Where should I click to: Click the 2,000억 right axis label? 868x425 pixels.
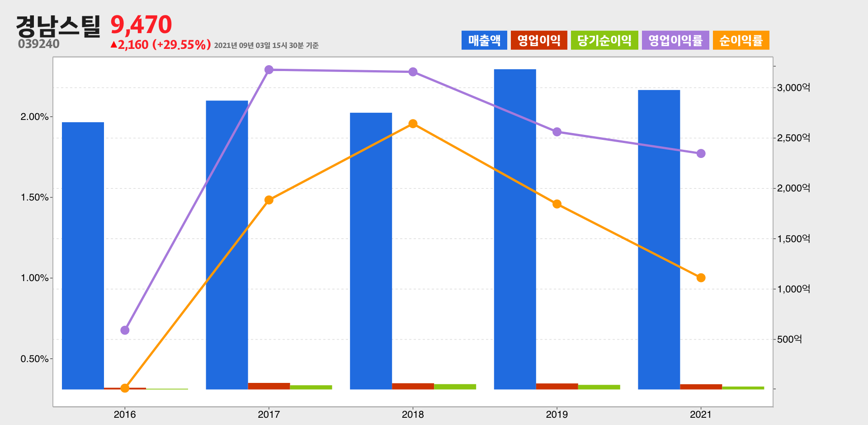pos(793,188)
